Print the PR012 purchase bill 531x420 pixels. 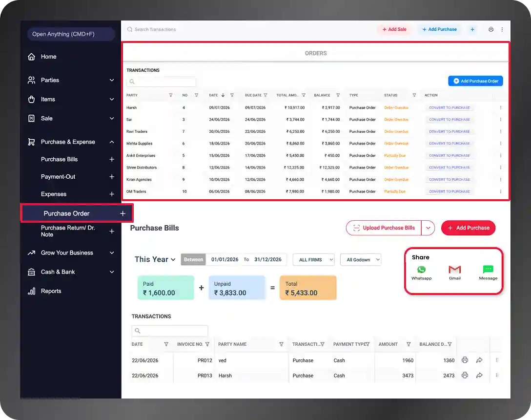[x=465, y=360]
